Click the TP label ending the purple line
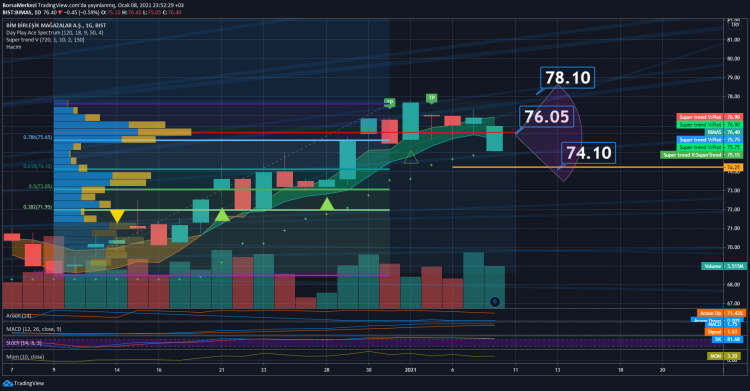750x391 pixels. click(389, 102)
